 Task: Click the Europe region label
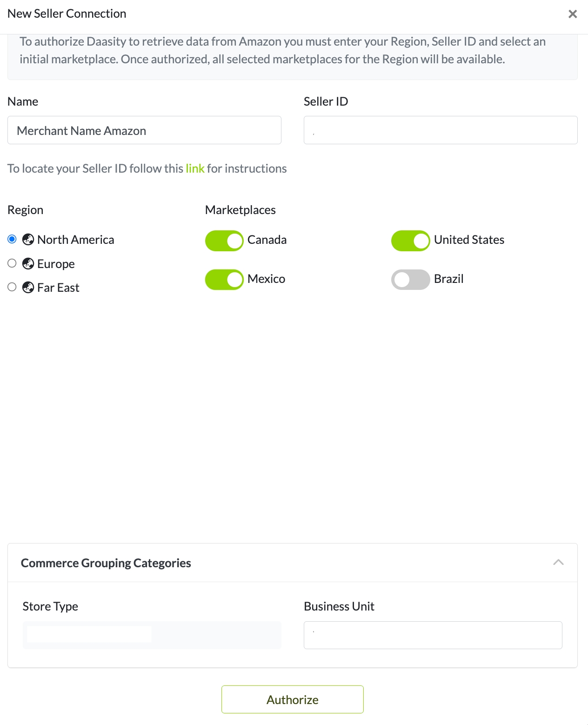56,264
